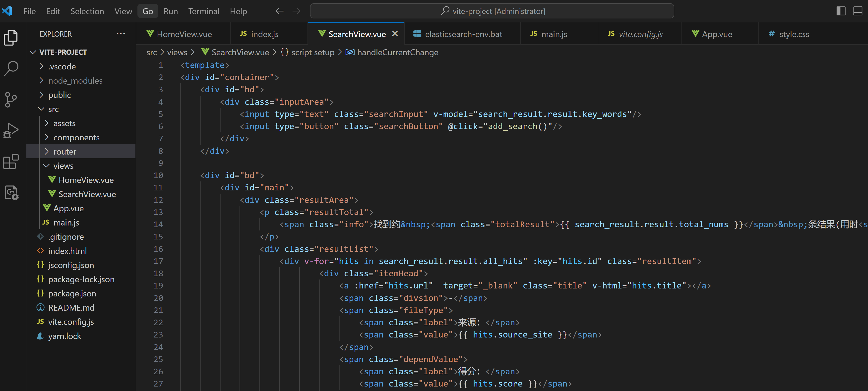Switch to HomeView.vue tab
868x391 pixels.
point(184,34)
